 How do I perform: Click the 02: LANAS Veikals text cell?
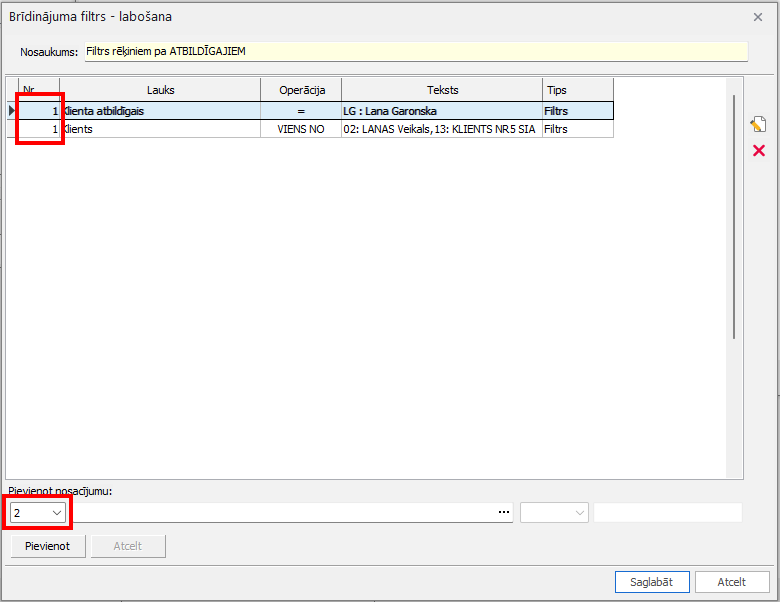coord(442,129)
